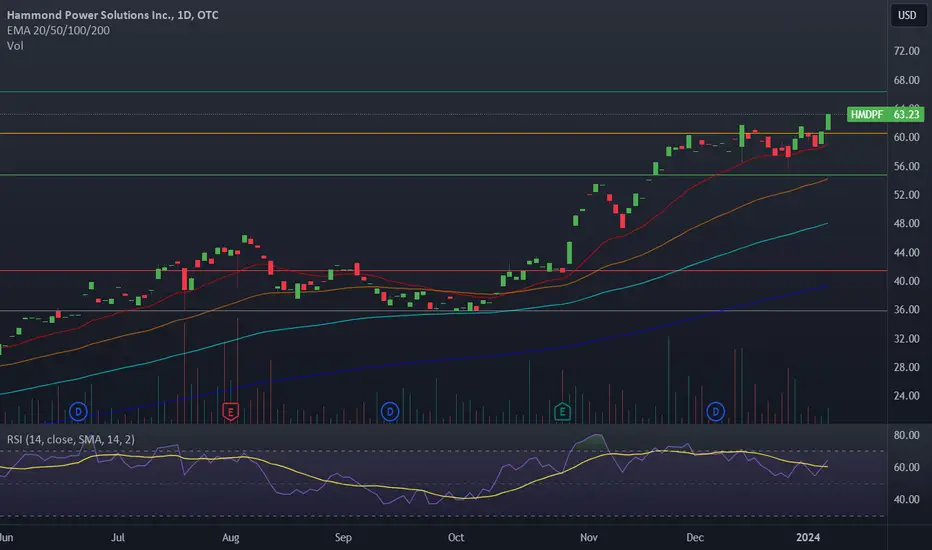Click the 80.00 RSI axis label
Screen dimensions: 932x550
coord(906,435)
